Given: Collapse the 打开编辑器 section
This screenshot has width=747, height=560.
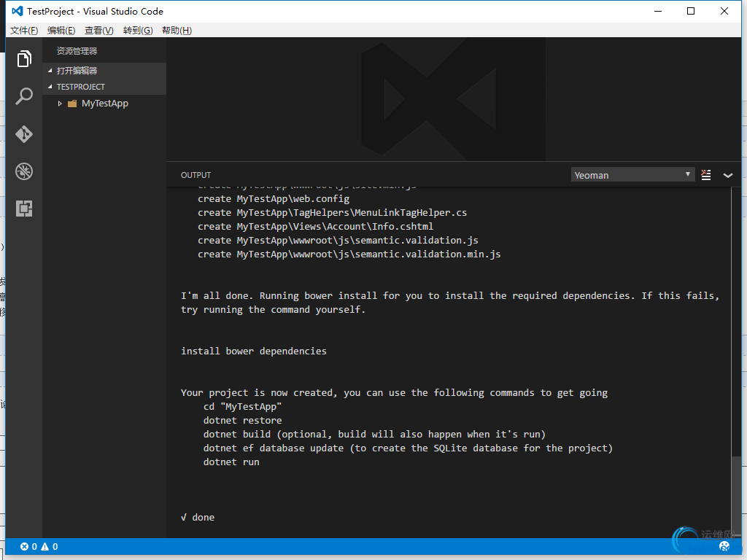Looking at the screenshot, I should pyautogui.click(x=50, y=71).
